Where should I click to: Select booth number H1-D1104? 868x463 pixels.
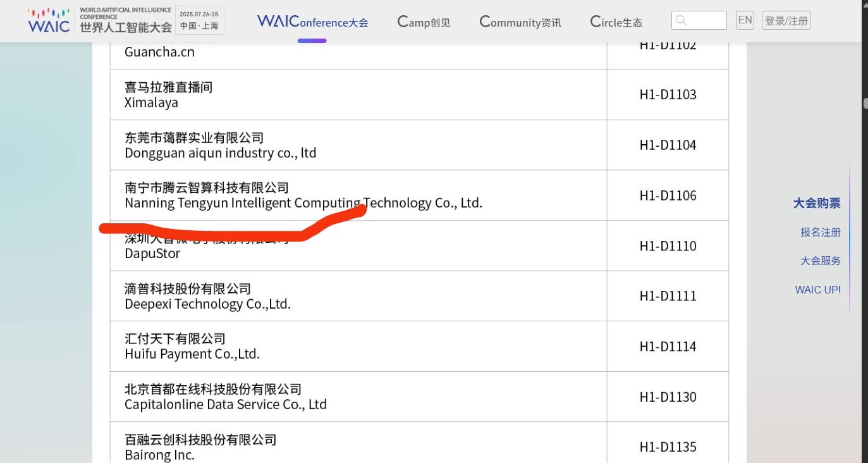[668, 145]
